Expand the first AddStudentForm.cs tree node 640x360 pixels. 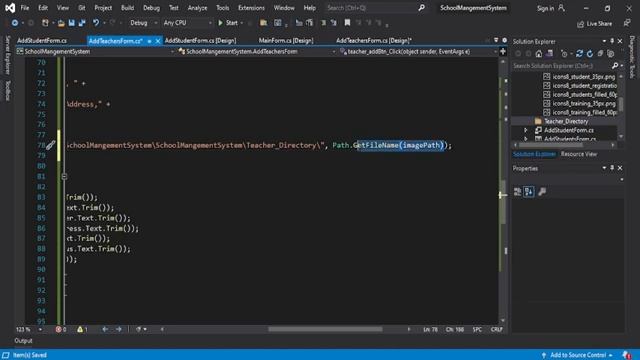(526, 130)
